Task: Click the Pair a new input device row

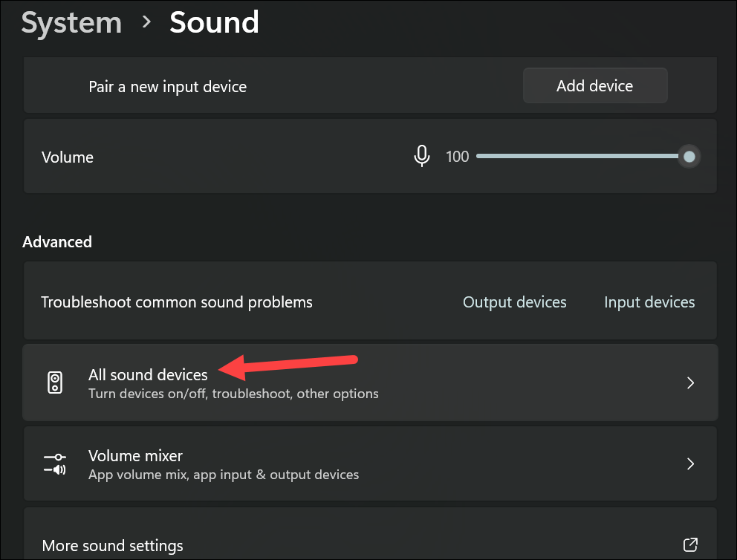Action: (x=167, y=85)
